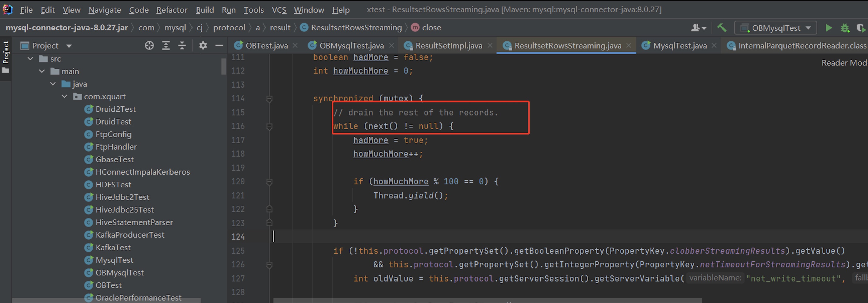This screenshot has width=868, height=303.
Task: Click the Reader Mode link in editor
Action: point(844,63)
